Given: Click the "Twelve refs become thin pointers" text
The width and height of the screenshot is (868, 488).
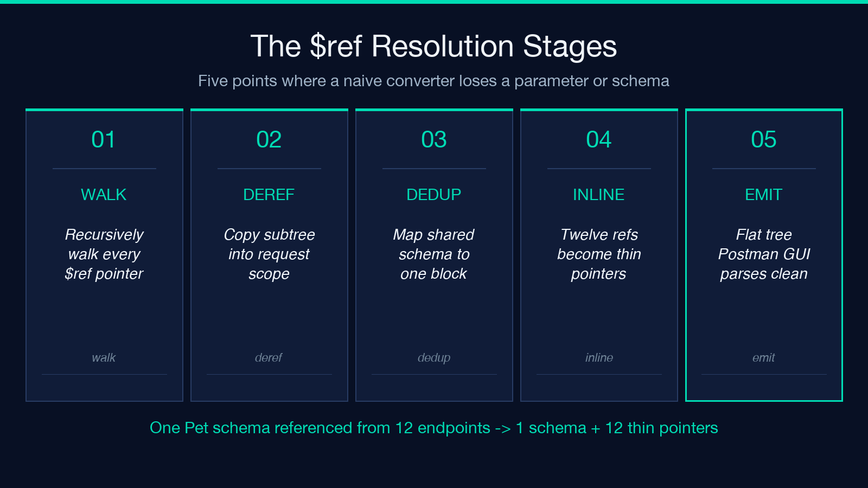Looking at the screenshot, I should 599,254.
